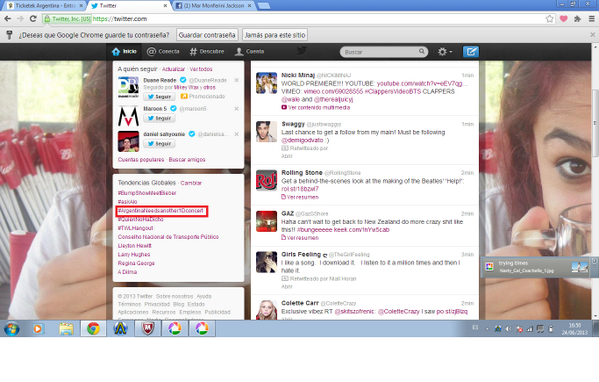The height and width of the screenshot is (382, 599).
Task: Open the Cuenta profile tab
Action: tap(249, 52)
